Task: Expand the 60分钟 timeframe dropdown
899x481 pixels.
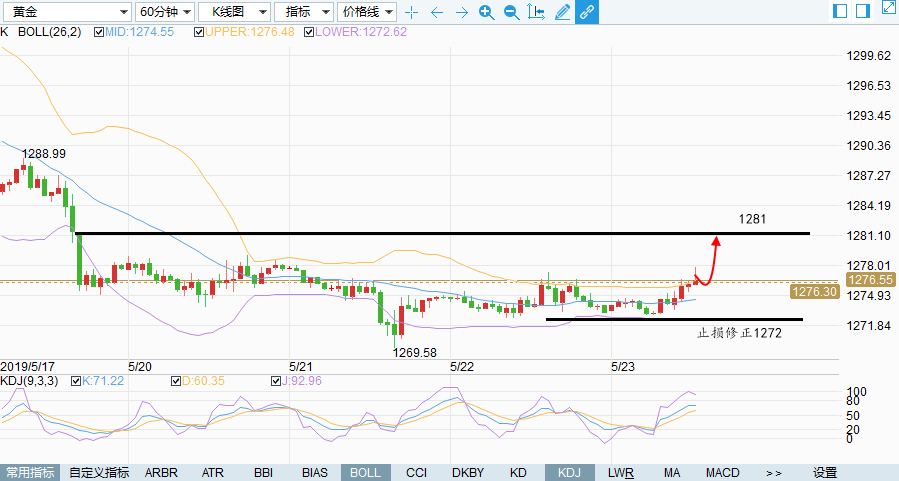Action: click(164, 12)
